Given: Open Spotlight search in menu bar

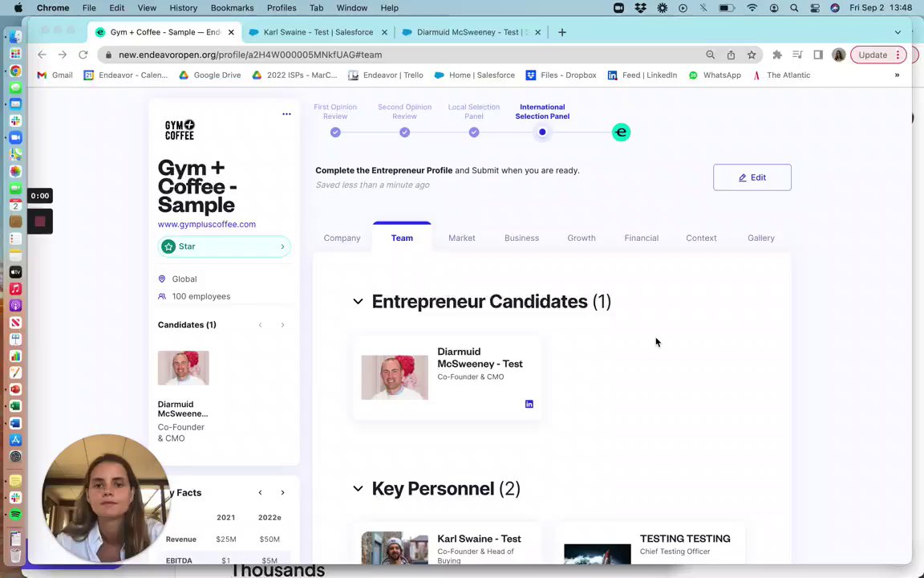Looking at the screenshot, I should click(x=794, y=8).
